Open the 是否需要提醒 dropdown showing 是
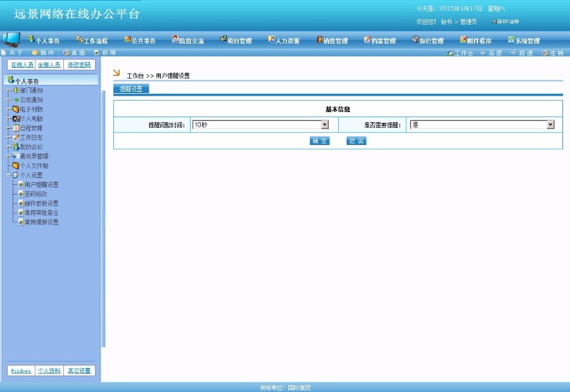Image resolution: width=570 pixels, height=392 pixels. point(482,125)
